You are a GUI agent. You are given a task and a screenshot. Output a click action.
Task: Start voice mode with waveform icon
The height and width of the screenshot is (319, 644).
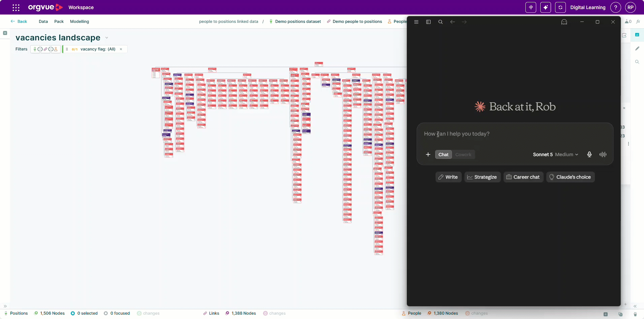[603, 154]
